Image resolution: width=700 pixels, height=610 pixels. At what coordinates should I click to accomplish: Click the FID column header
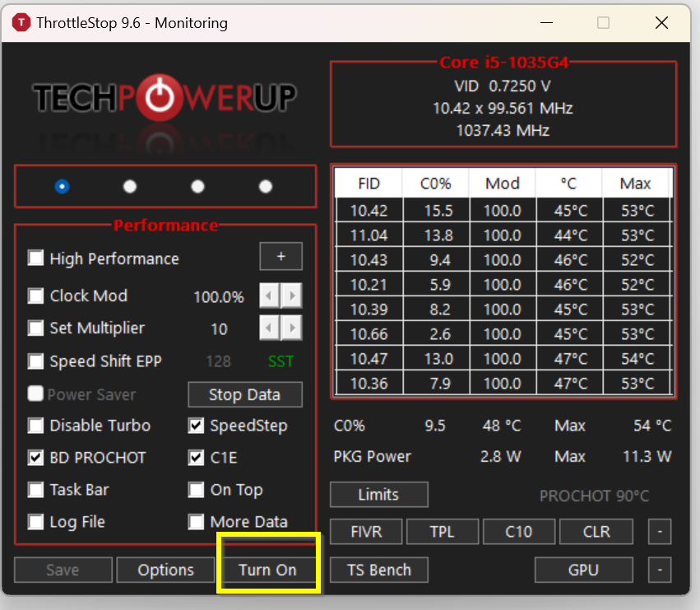coord(369,184)
